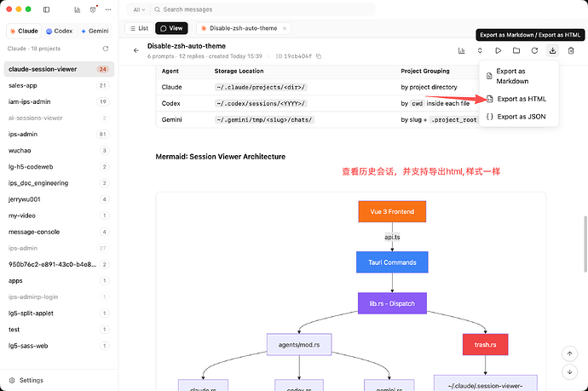Image resolution: width=588 pixels, height=391 pixels.
Task: Open the lg5-split-applet project
Action: 59,313
